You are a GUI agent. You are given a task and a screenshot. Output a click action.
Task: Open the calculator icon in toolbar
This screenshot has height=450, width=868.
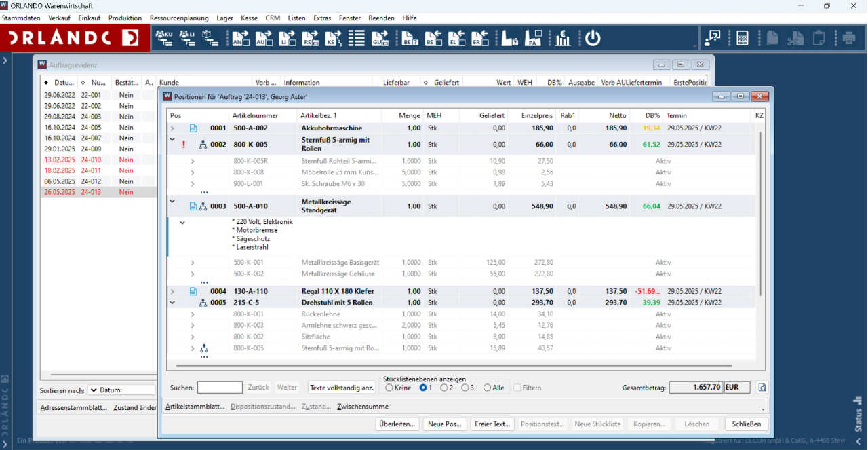point(742,39)
